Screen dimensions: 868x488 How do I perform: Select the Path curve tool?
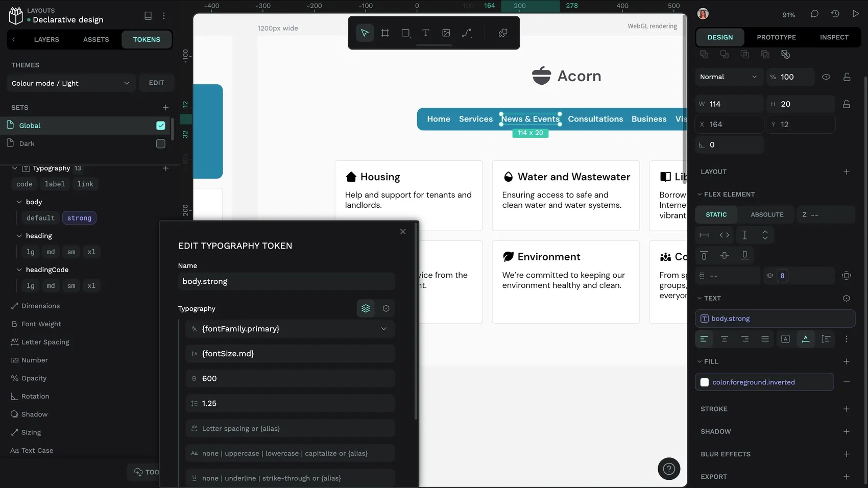(x=467, y=33)
